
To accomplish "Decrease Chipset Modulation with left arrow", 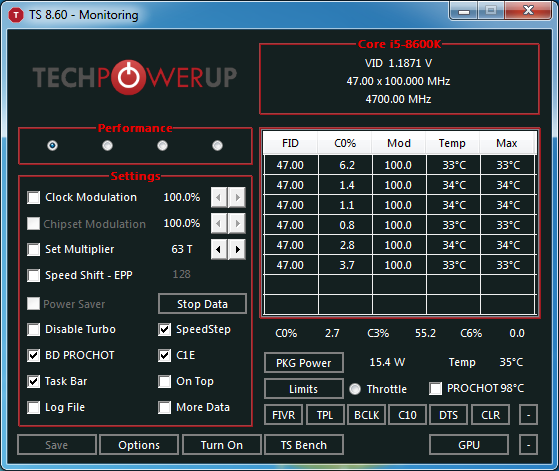I will coord(219,224).
